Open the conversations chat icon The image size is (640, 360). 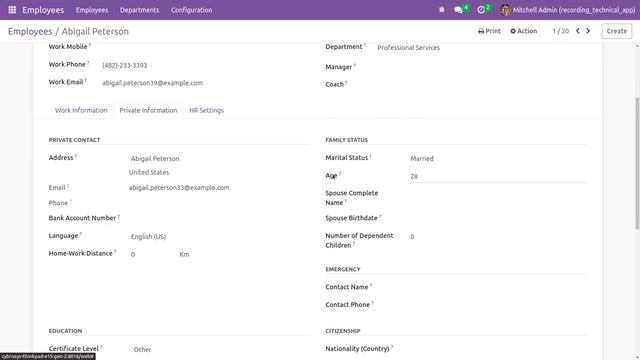(x=459, y=10)
